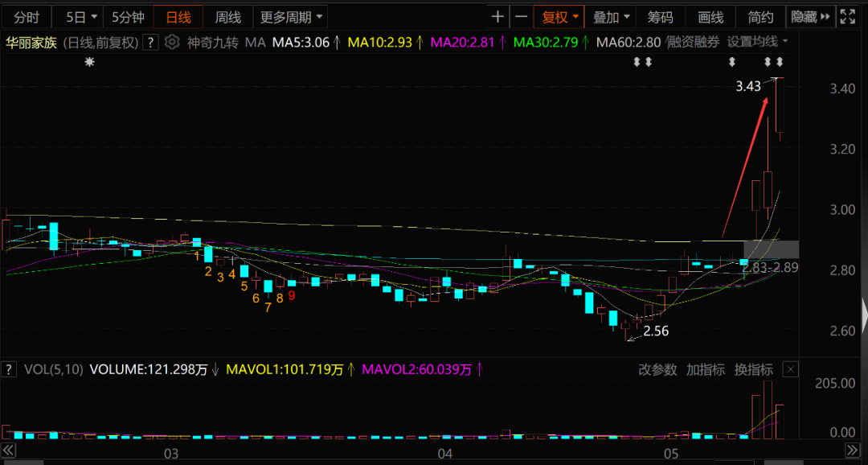
Task: Click 05 month label on time axis
Action: click(x=670, y=454)
